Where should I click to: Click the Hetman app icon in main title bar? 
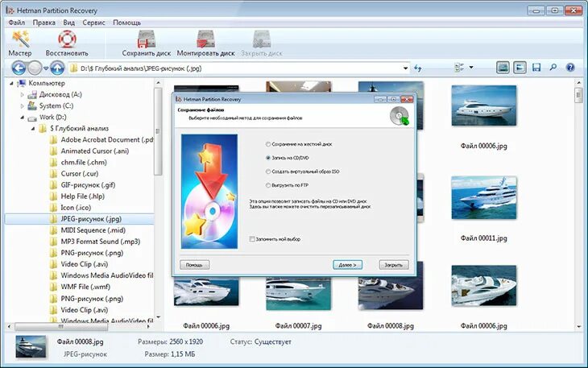click(10, 10)
